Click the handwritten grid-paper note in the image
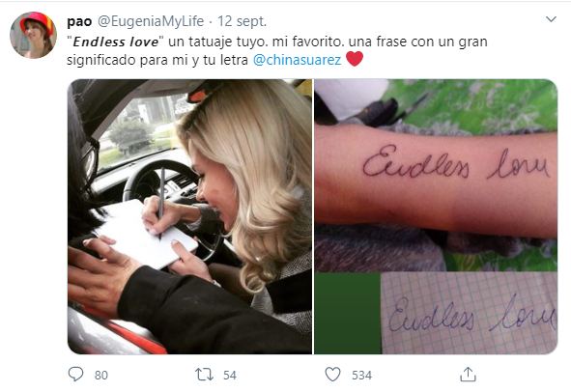 click(x=469, y=313)
